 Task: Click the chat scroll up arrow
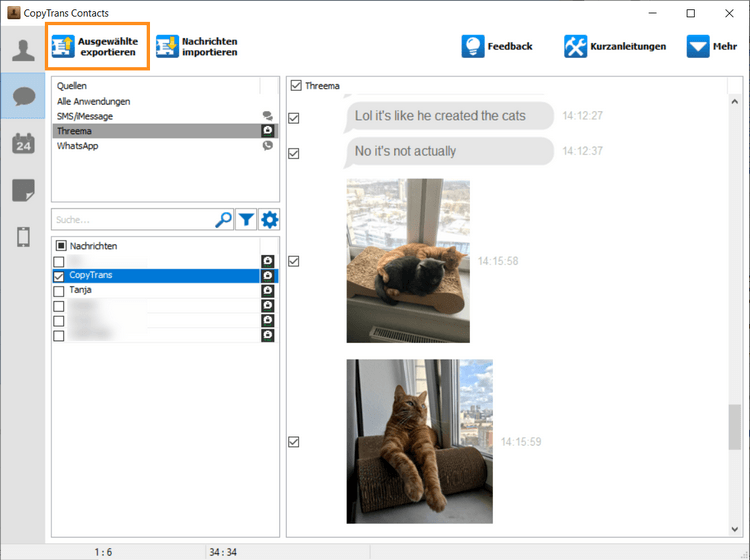click(735, 101)
